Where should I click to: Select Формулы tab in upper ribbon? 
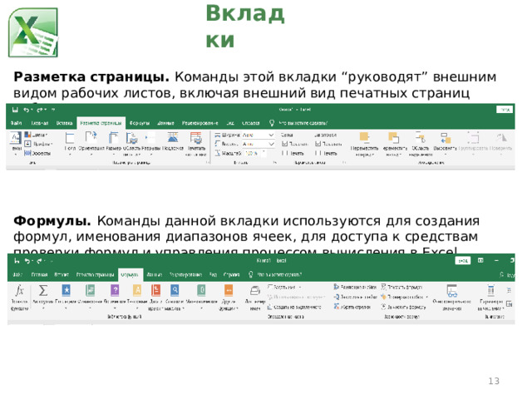point(139,123)
